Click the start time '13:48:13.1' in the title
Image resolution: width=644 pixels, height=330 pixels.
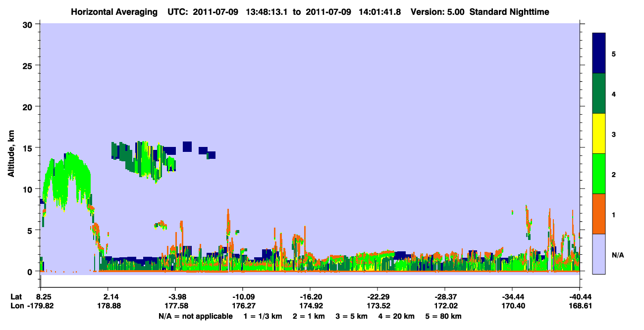pyautogui.click(x=267, y=12)
